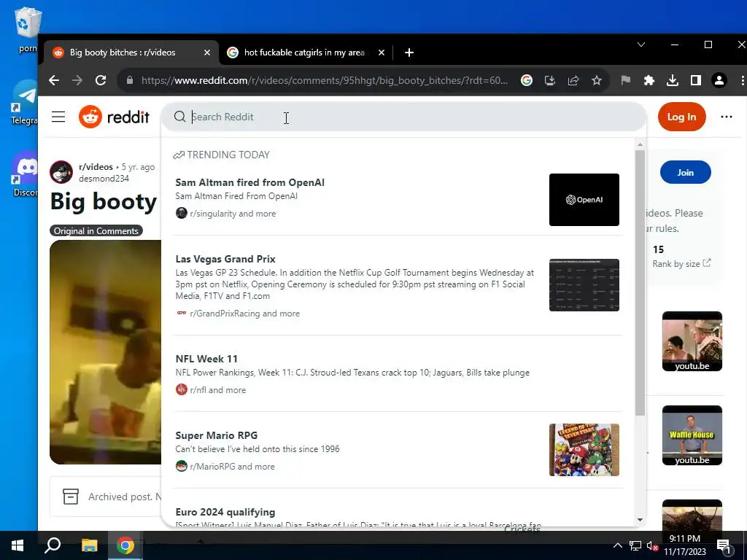Viewport: 747px width, 560px height.
Task: Open a new browser tab
Action: 409,52
